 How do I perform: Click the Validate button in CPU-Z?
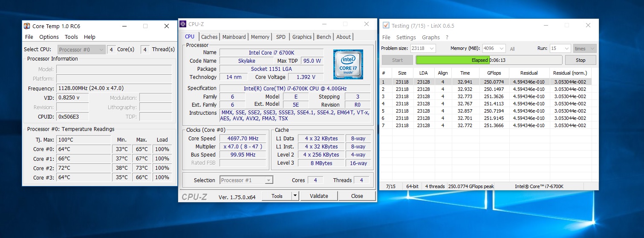(319, 196)
